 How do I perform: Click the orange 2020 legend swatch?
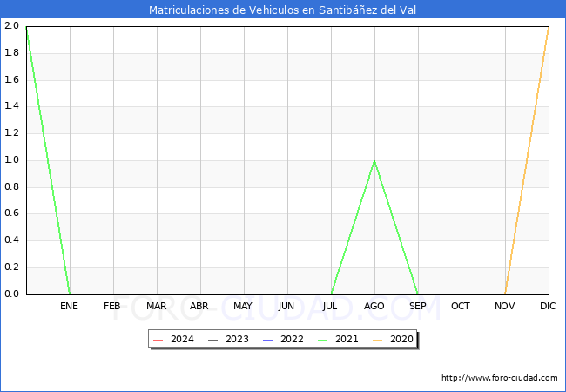378,341
